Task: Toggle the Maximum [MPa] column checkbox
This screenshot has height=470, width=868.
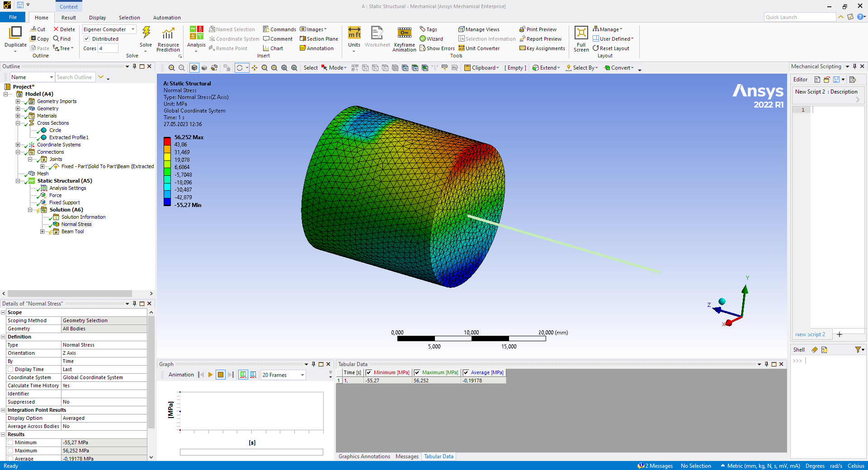Action: (417, 373)
